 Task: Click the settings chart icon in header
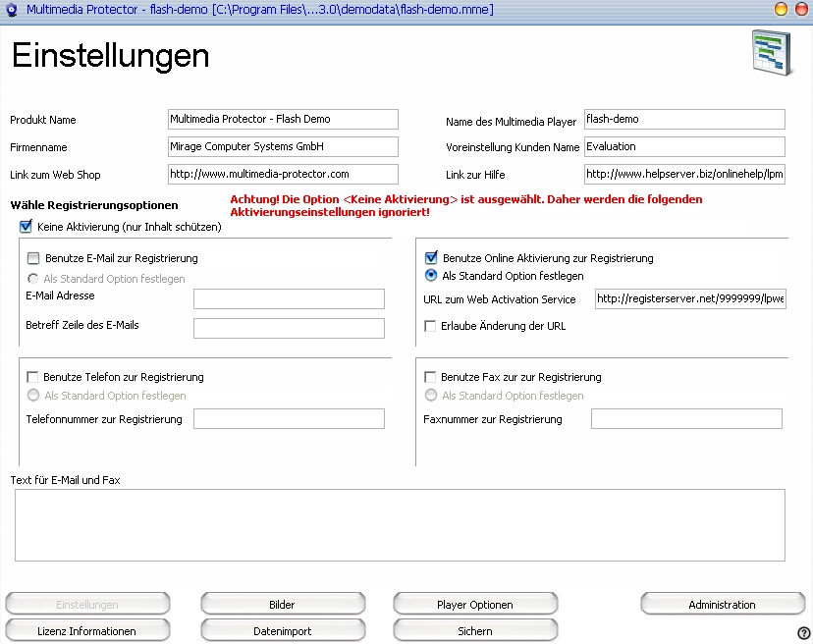pyautogui.click(x=772, y=53)
